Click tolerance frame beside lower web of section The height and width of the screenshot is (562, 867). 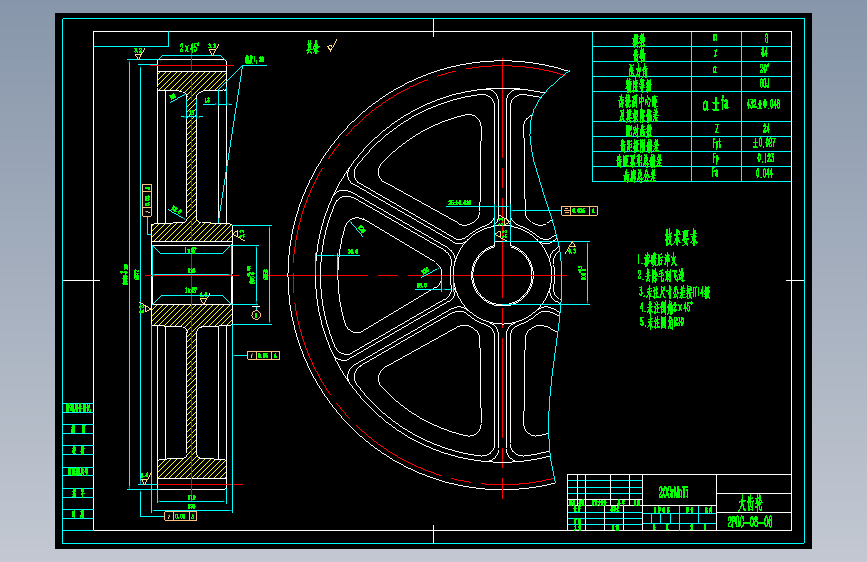coord(263,355)
